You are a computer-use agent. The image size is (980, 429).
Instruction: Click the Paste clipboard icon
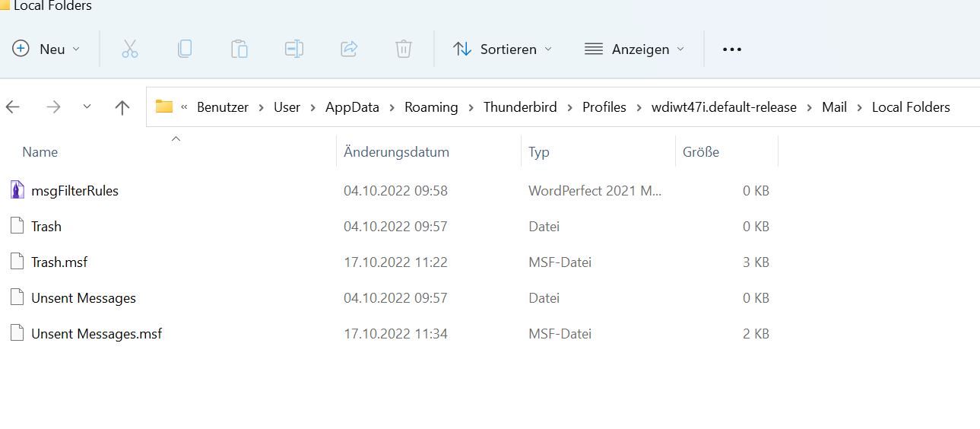click(239, 49)
